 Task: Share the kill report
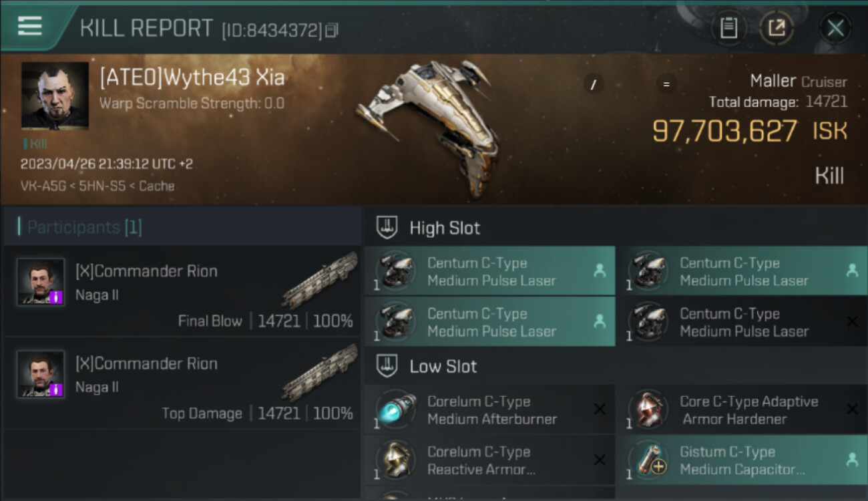click(777, 28)
